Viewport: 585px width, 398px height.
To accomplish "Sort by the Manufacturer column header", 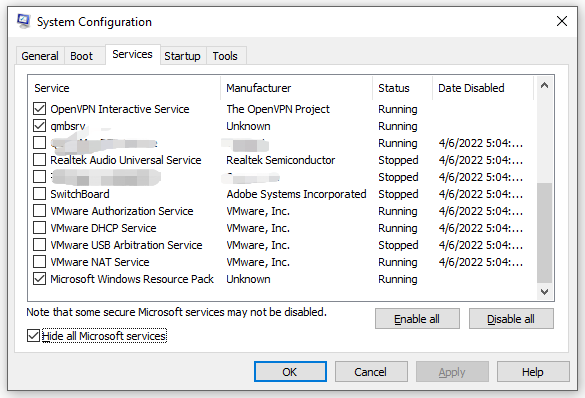I will coord(297,88).
